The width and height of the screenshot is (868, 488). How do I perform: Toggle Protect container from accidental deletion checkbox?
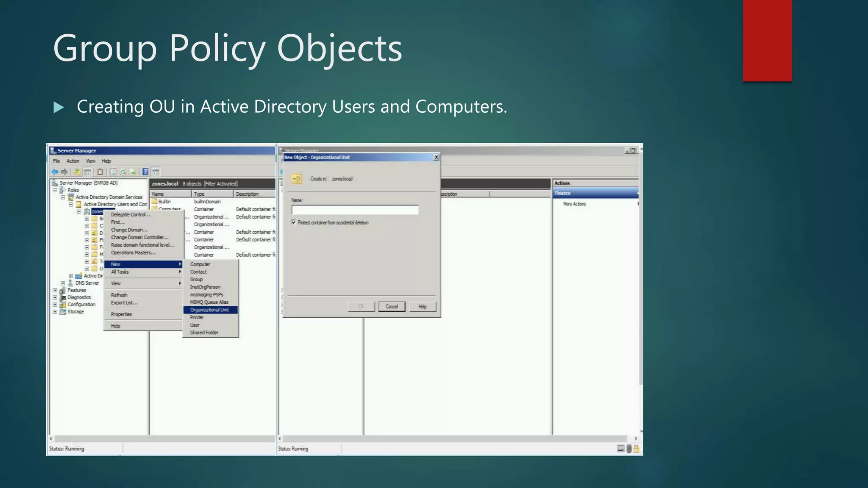(294, 222)
